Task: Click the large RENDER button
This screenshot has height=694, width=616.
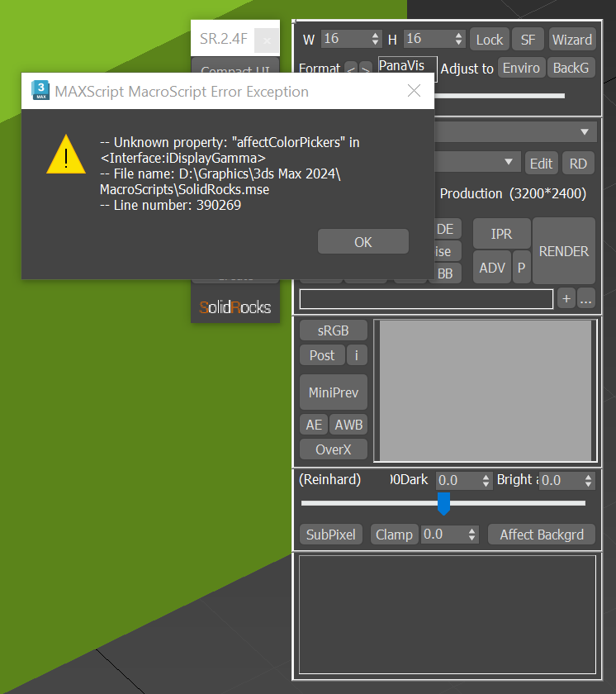Action: click(x=564, y=251)
